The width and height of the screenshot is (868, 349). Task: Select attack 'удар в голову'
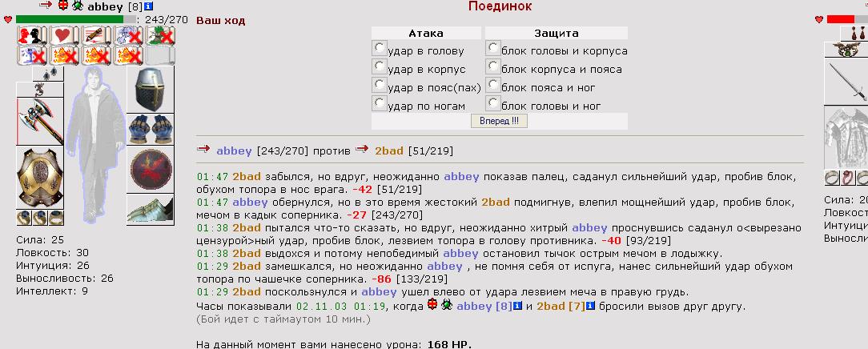(x=379, y=48)
